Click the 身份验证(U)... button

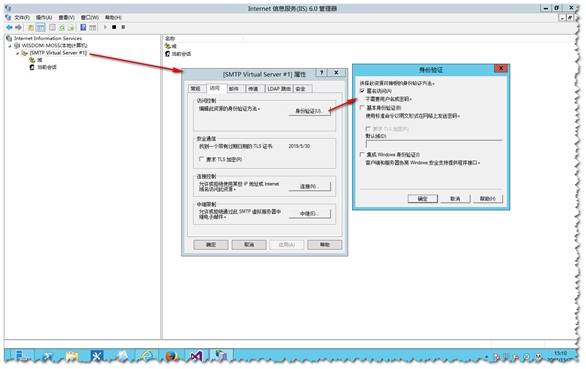[x=309, y=111]
